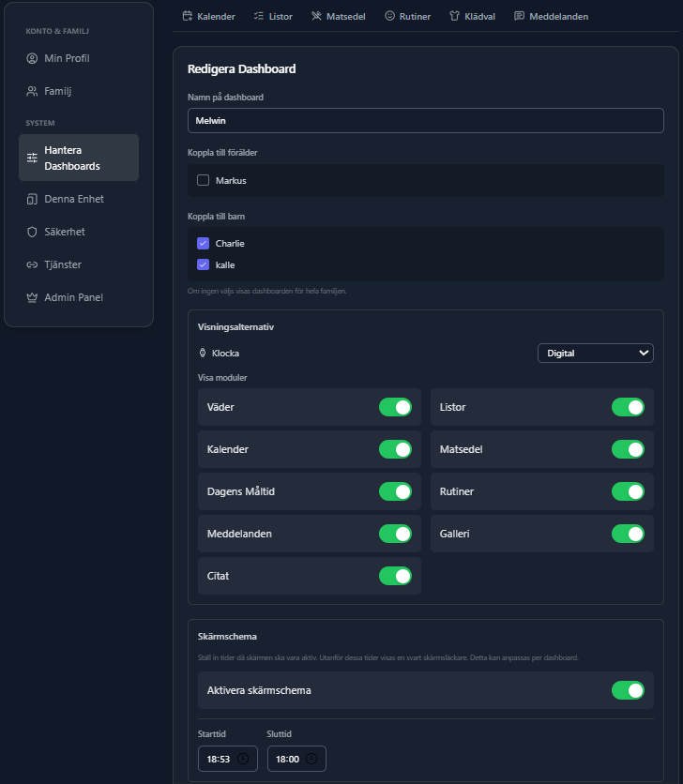The height and width of the screenshot is (784, 683).
Task: Click the smiley icon beside Rutiner
Action: pos(389,16)
